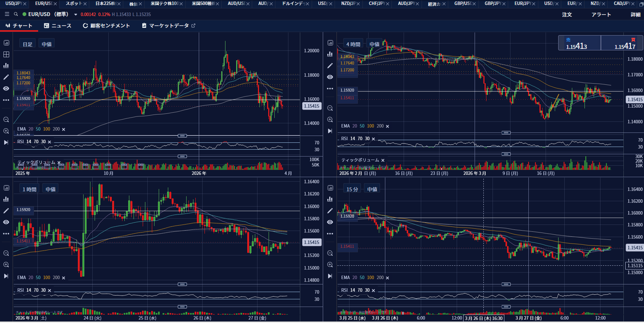The width and height of the screenshot is (644, 323).
Task: Open the hamburger menu beside EUR/USD
Action: [x=7, y=14]
